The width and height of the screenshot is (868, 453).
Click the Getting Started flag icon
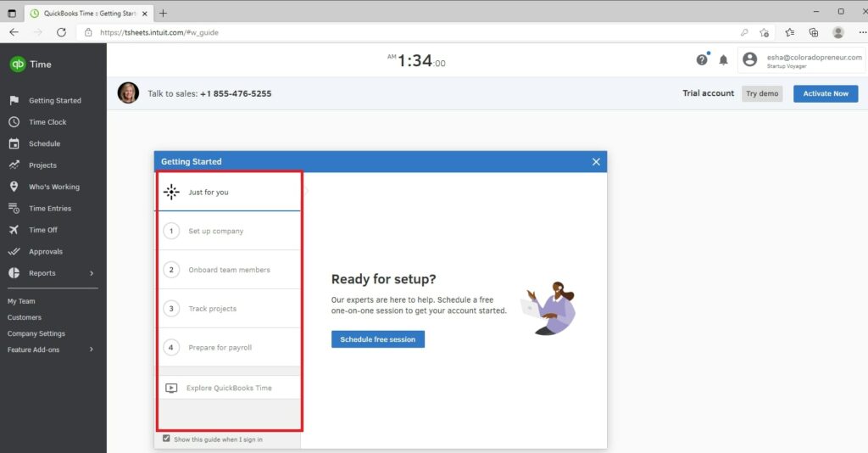click(x=14, y=100)
